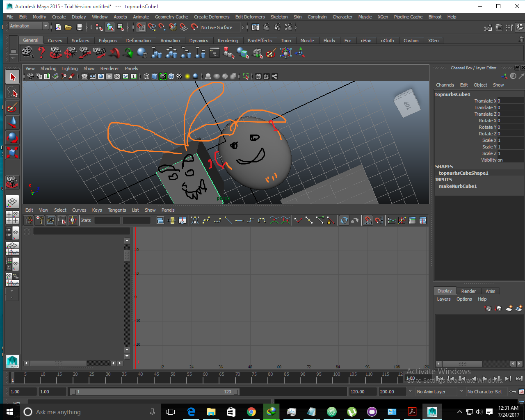525x420 pixels.
Task: Click the Auto Keyframe key icon
Action: point(513,392)
